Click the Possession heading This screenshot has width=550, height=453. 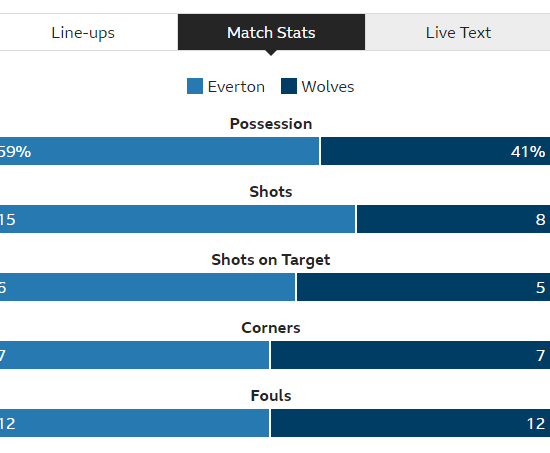[271, 124]
